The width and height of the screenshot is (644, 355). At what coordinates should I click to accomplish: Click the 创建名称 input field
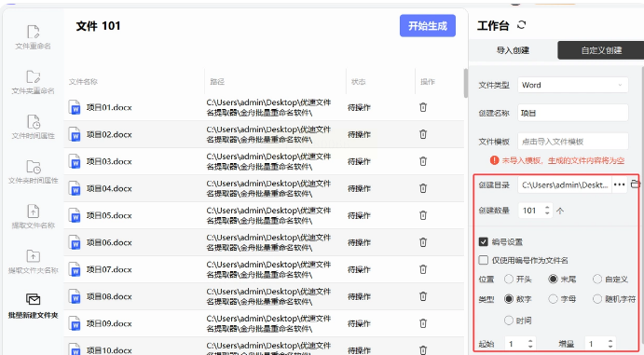[573, 113]
